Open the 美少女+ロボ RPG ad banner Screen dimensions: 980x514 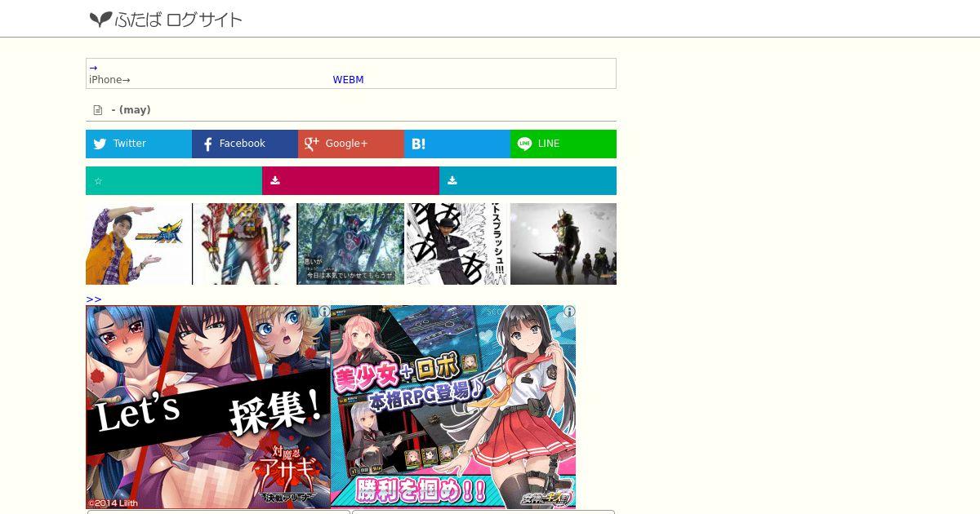[x=453, y=407]
